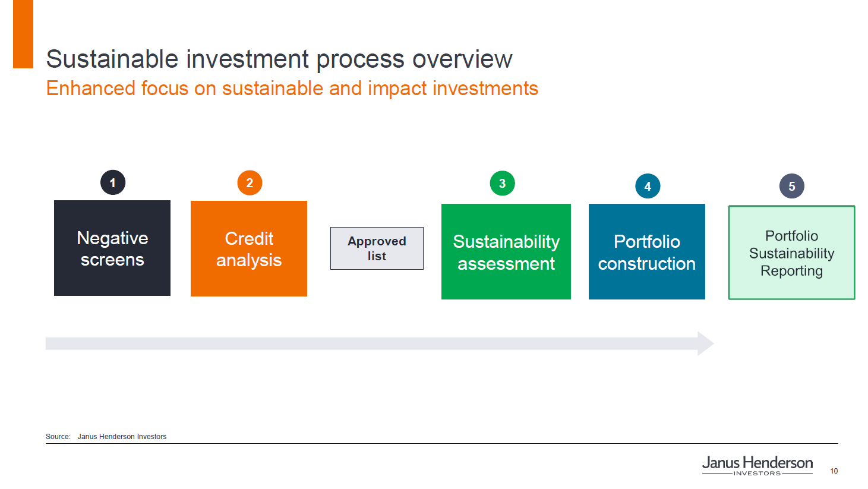Click the dark circle numbered 1
Image resolution: width=868 pixels, height=489 pixels.
pos(113,182)
